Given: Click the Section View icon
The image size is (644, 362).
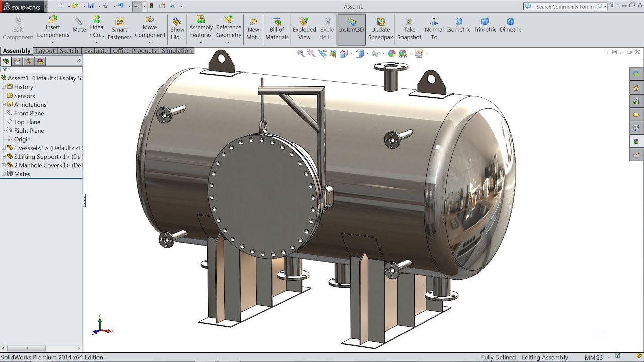Looking at the screenshot, I should pyautogui.click(x=333, y=54).
